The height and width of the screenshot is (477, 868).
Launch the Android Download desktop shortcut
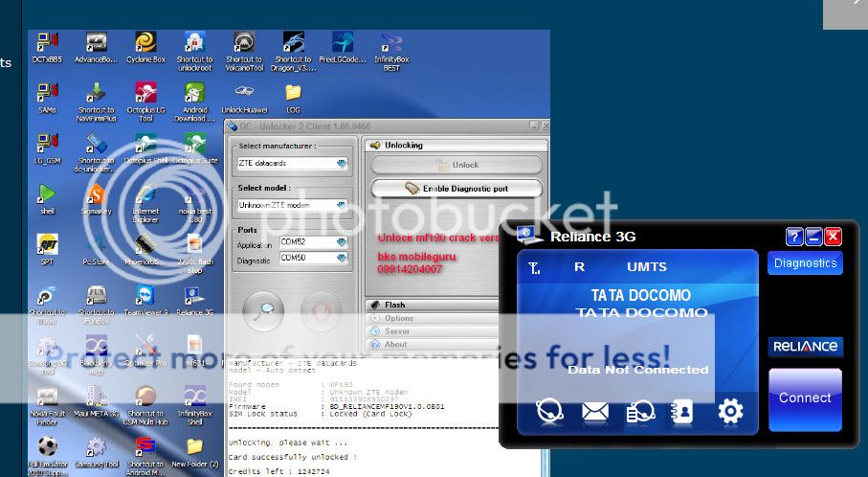194,102
